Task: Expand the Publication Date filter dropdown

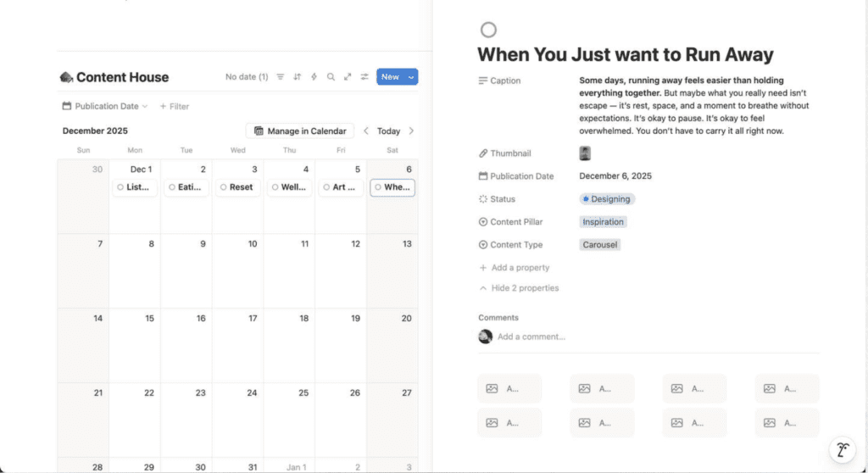Action: [x=105, y=107]
